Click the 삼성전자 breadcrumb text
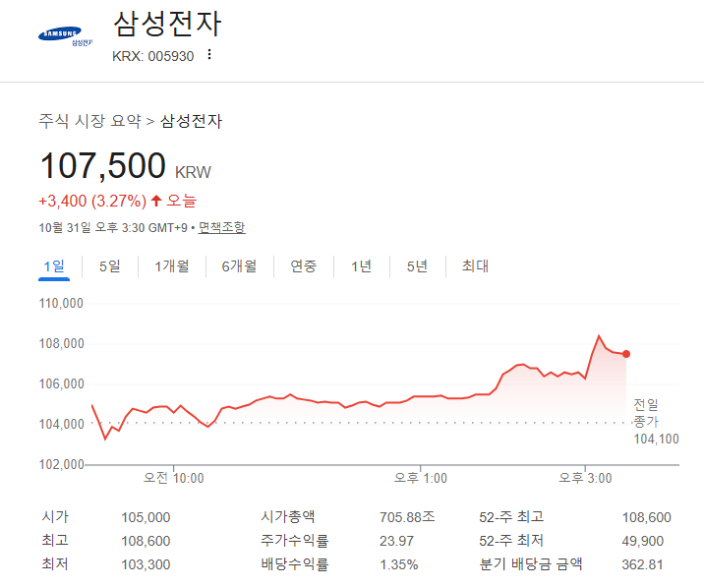 click(x=192, y=121)
